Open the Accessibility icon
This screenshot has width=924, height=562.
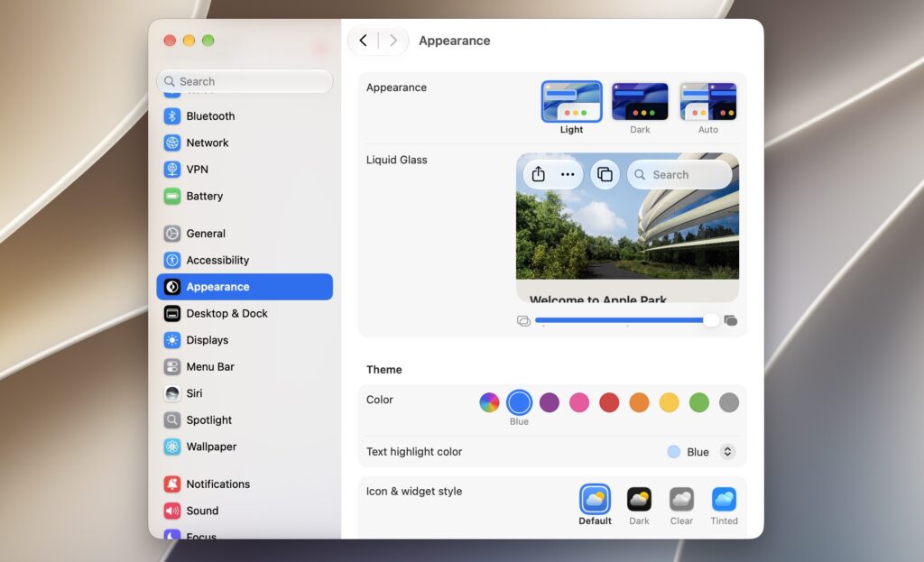[x=172, y=260]
